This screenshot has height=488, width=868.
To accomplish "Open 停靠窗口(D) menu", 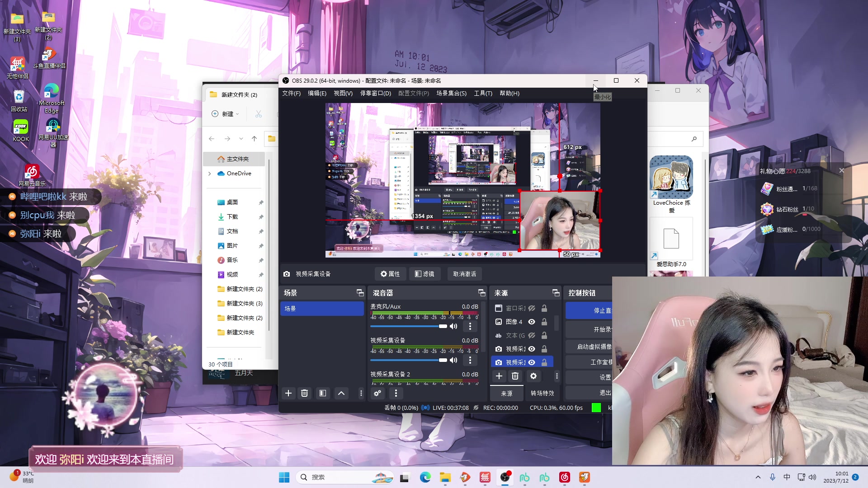I will pyautogui.click(x=375, y=93).
